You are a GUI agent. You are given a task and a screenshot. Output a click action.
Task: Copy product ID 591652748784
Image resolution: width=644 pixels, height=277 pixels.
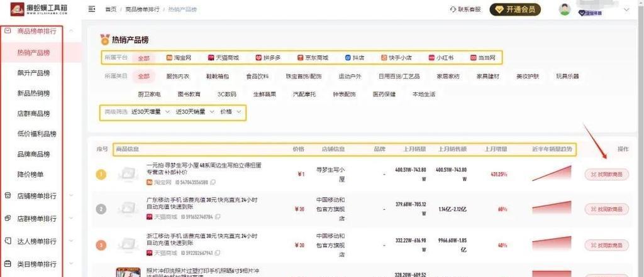[x=218, y=217]
